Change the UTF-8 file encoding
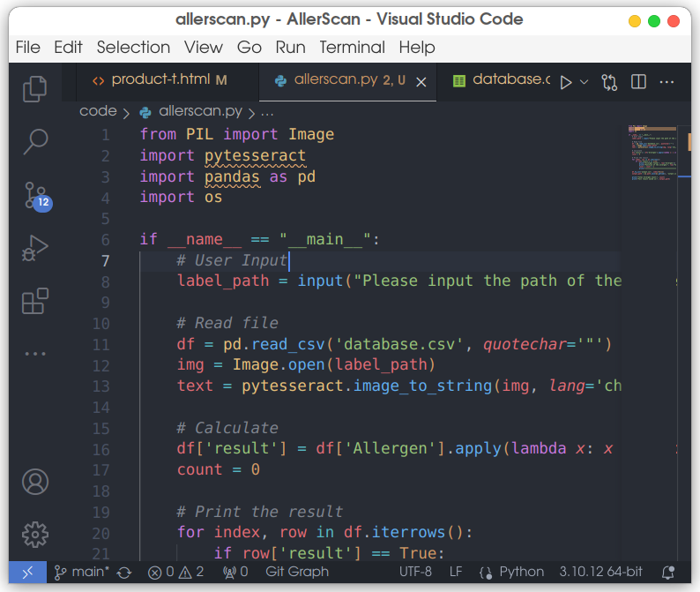The width and height of the screenshot is (700, 592). pyautogui.click(x=415, y=572)
